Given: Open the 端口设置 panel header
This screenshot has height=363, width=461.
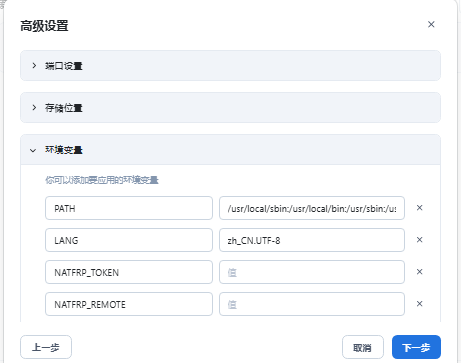Looking at the screenshot, I should pos(230,66).
